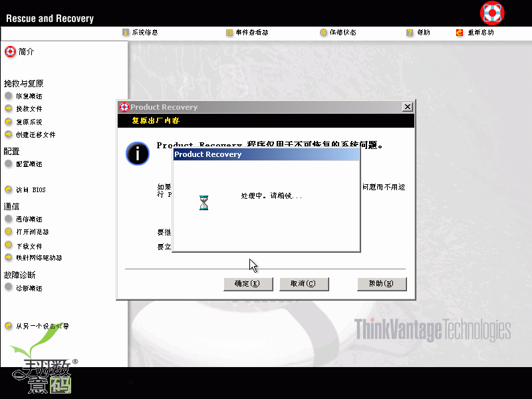Confirm with the 确定 button
This screenshot has height=399, width=532.
click(x=248, y=284)
